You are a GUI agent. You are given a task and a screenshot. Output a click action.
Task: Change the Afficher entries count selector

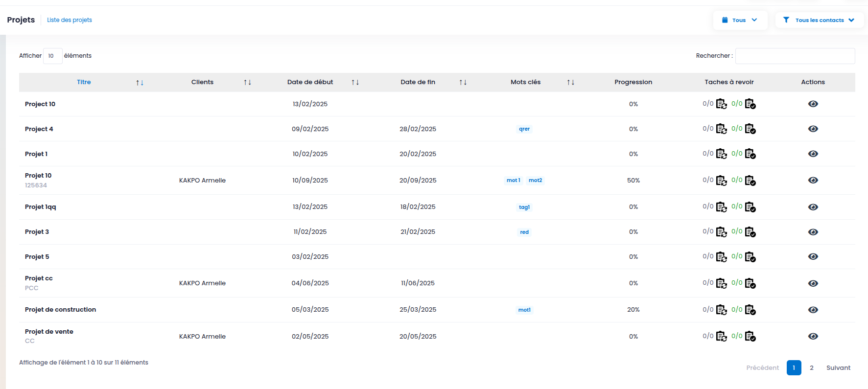click(x=53, y=56)
